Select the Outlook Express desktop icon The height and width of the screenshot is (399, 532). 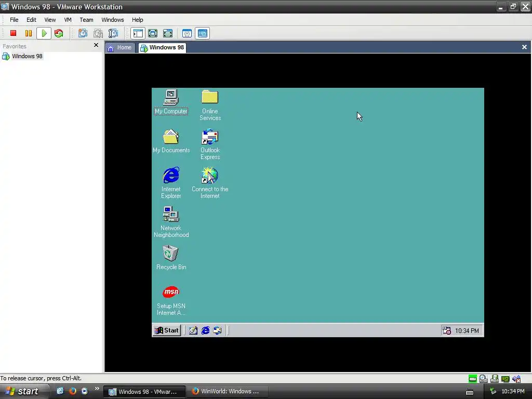[x=210, y=144]
